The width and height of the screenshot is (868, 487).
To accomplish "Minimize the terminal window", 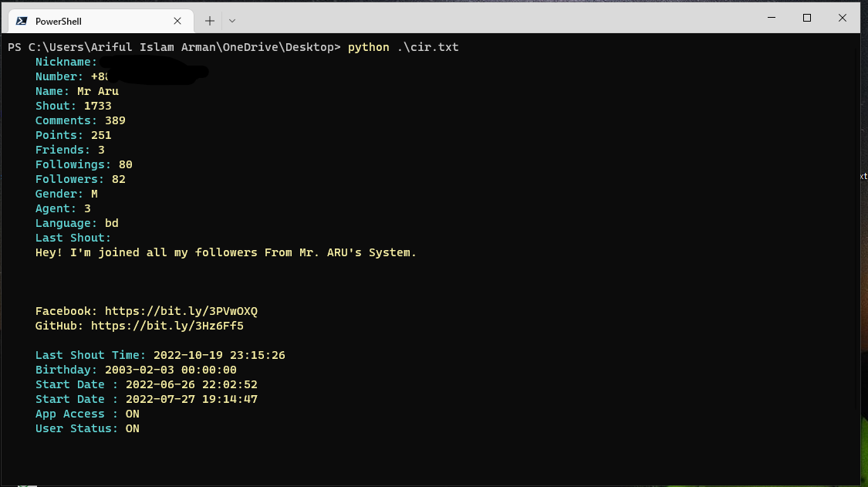I will pos(771,18).
